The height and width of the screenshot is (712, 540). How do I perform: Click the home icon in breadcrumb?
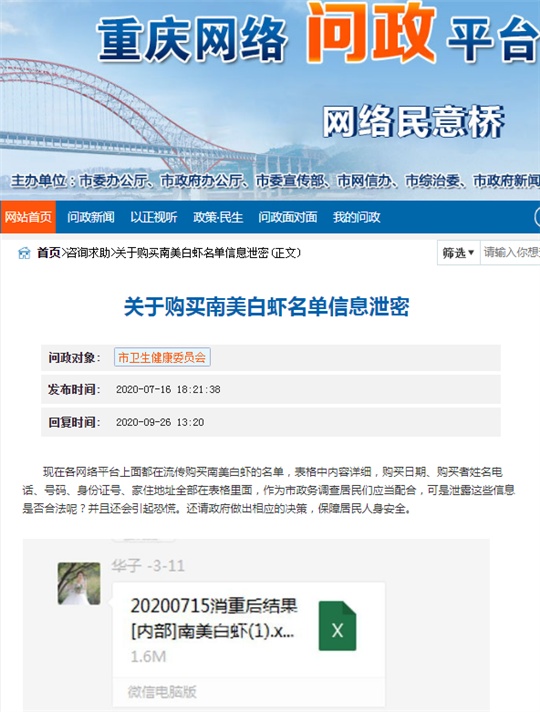click(24, 253)
